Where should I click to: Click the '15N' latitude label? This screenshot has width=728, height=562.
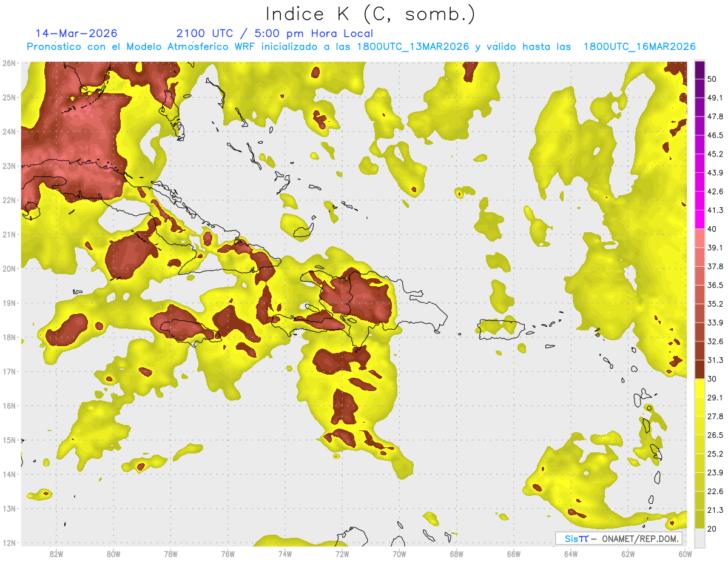click(x=9, y=440)
